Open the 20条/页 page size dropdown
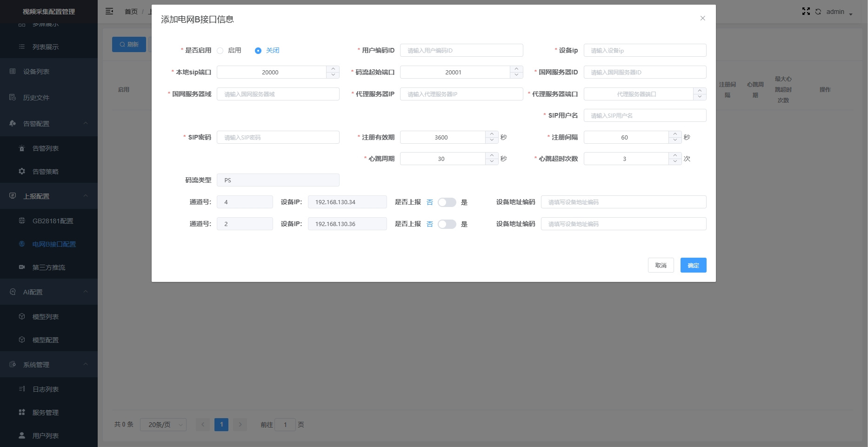The height and width of the screenshot is (447, 868). tap(163, 424)
